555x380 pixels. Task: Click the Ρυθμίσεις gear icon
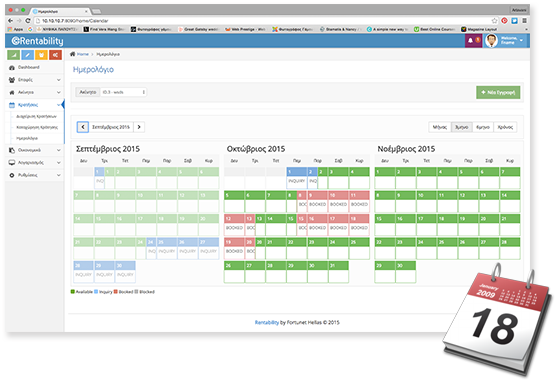tap(12, 175)
